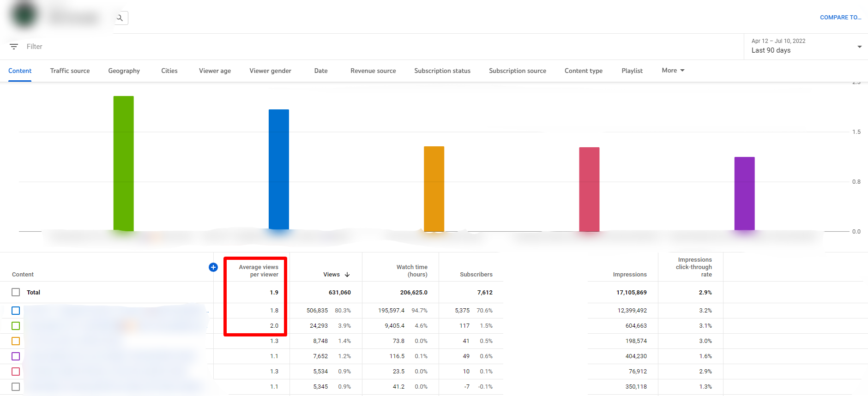Check the orange row checkbox with 8,748 views
Image resolution: width=868 pixels, height=396 pixels.
point(16,341)
